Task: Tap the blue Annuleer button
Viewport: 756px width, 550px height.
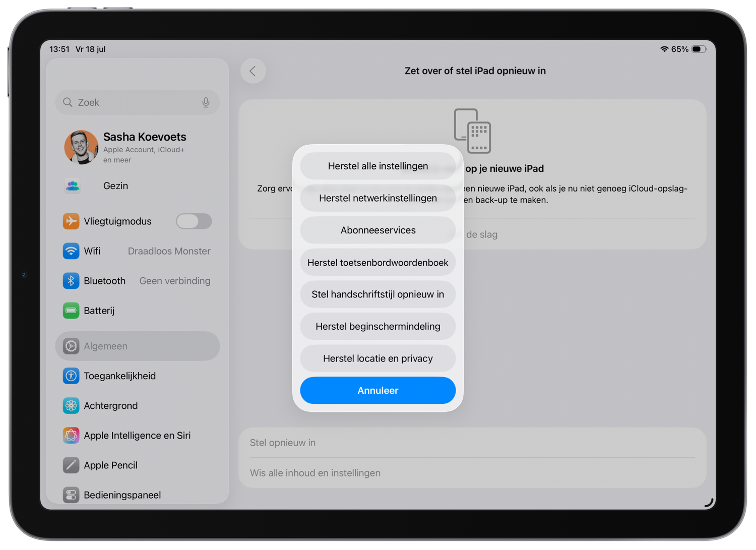Action: click(x=378, y=391)
